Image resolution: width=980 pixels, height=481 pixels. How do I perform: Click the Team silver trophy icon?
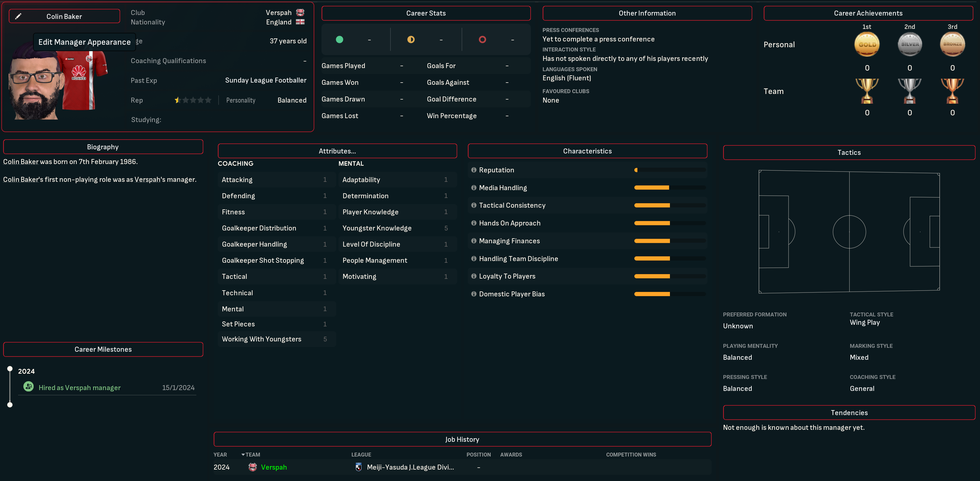click(909, 91)
